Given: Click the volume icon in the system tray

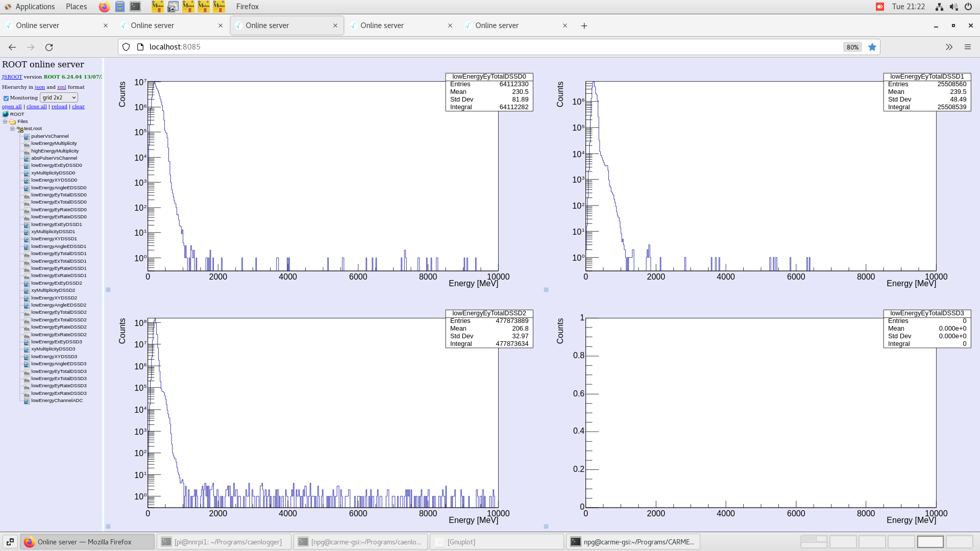Looking at the screenshot, I should (x=953, y=7).
